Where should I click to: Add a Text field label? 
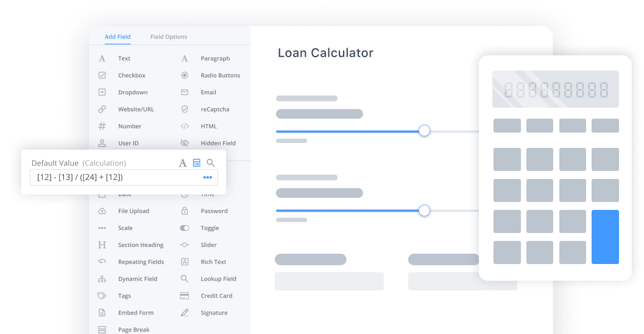[x=124, y=58]
